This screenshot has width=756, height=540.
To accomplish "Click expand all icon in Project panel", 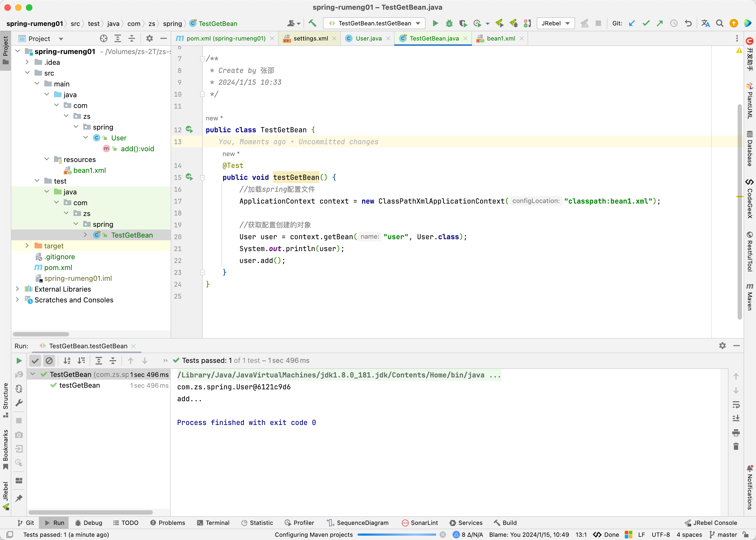I will [118, 39].
